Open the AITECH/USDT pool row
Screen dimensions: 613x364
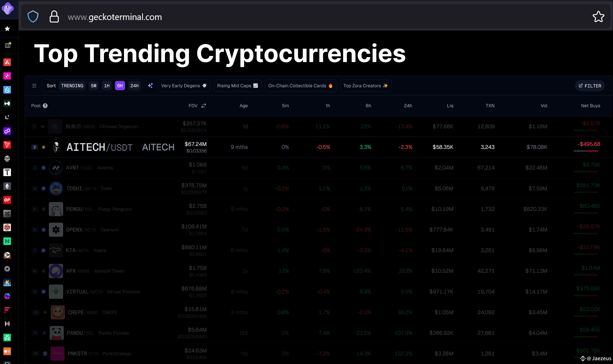[99, 147]
